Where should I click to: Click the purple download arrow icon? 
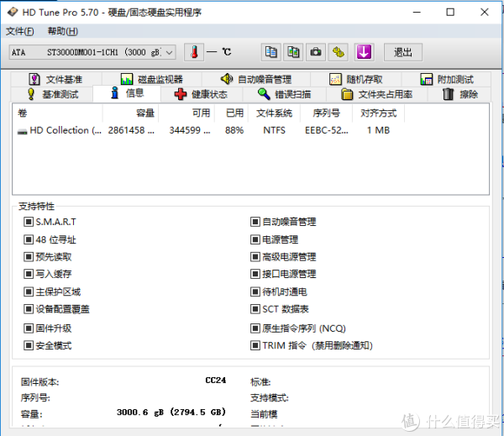click(x=364, y=52)
